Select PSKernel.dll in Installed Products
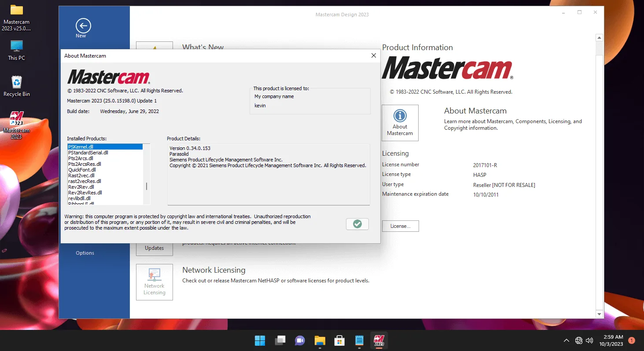644x351 pixels. point(105,147)
